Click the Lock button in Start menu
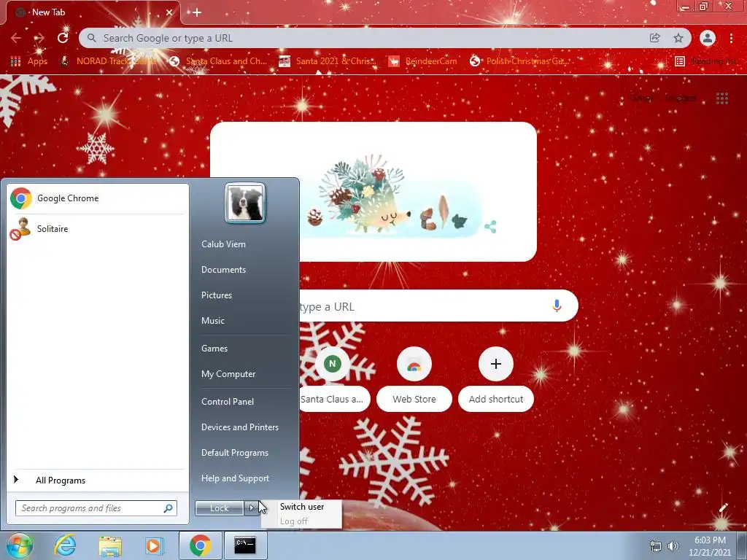The width and height of the screenshot is (747, 560). (219, 508)
